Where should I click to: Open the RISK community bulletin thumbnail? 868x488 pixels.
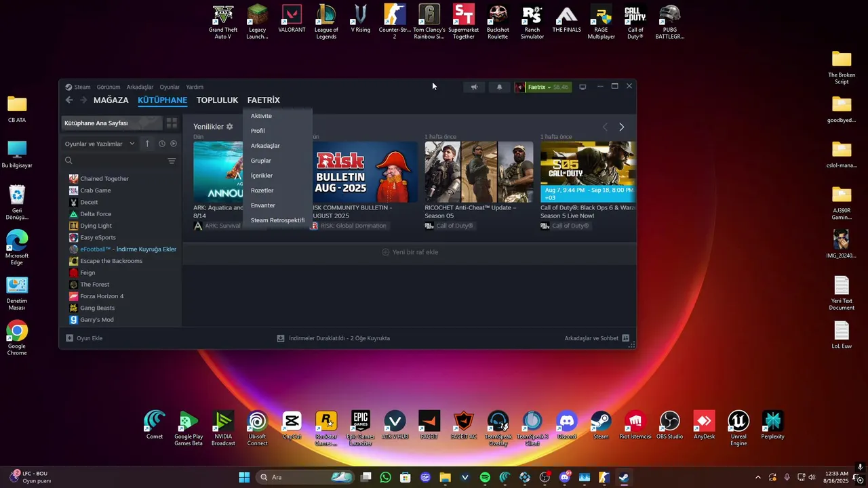(365, 171)
